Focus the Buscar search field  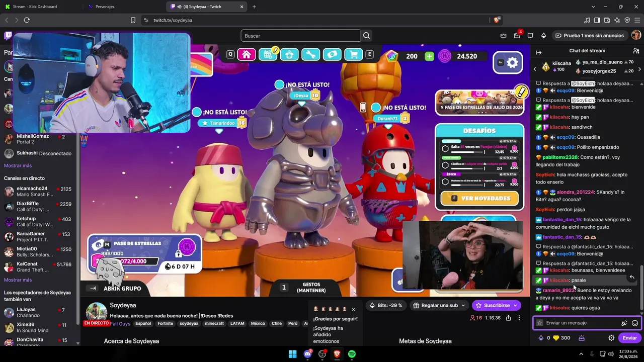[x=300, y=36]
